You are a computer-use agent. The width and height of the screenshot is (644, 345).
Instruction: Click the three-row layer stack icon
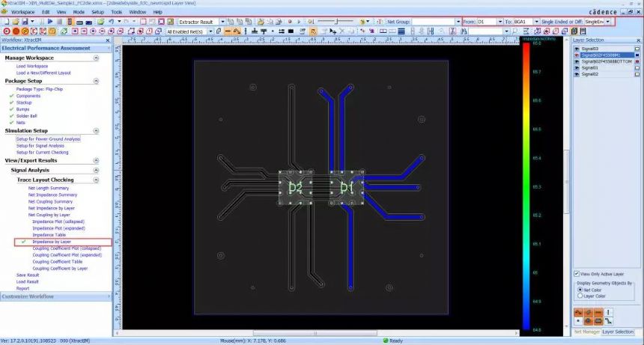401,31
